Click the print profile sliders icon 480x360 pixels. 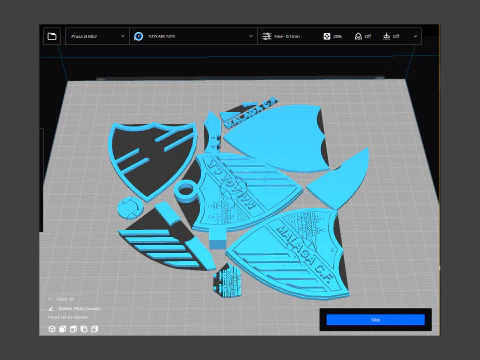267,36
